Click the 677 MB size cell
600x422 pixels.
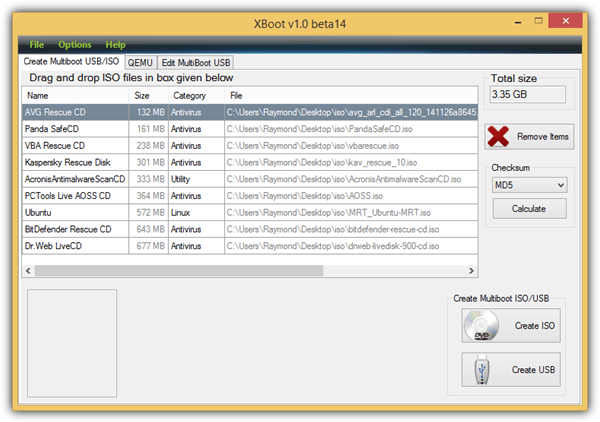click(x=148, y=246)
